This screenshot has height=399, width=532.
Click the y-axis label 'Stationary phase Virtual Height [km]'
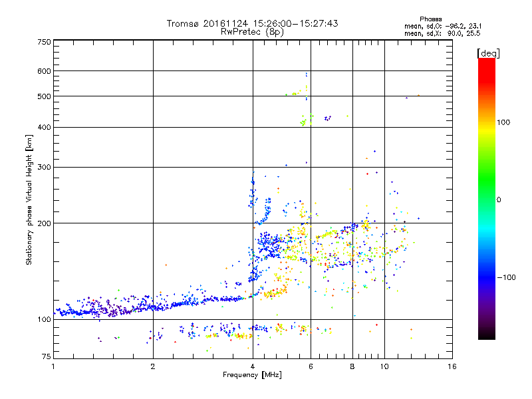pos(29,200)
